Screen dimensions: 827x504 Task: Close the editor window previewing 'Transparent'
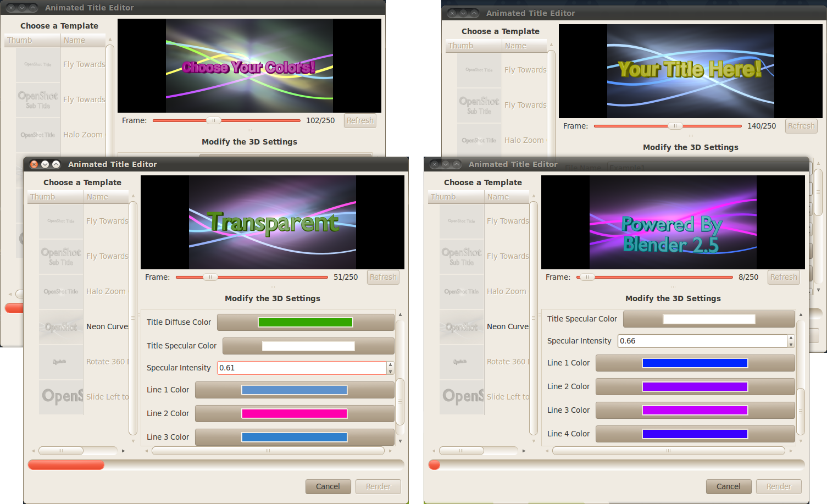(34, 164)
